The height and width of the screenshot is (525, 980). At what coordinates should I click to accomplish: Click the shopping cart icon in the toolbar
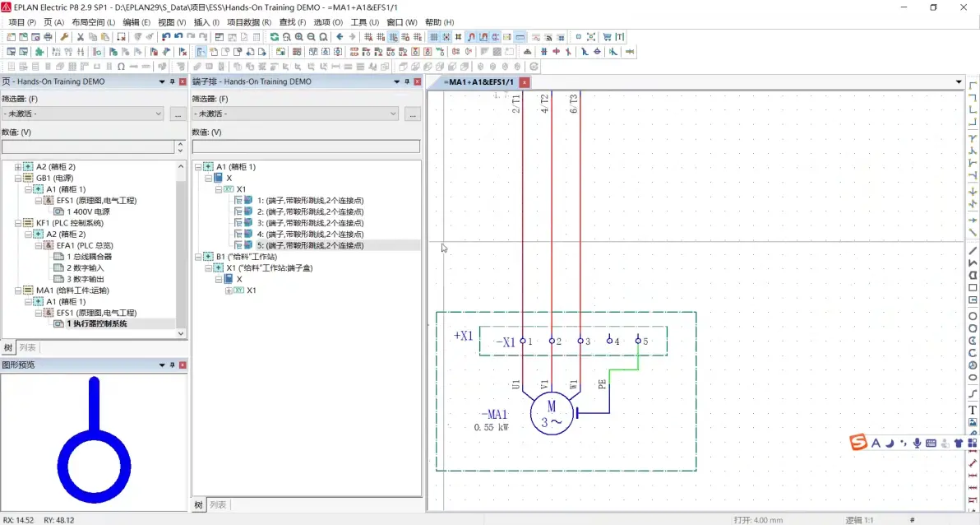pyautogui.click(x=607, y=37)
